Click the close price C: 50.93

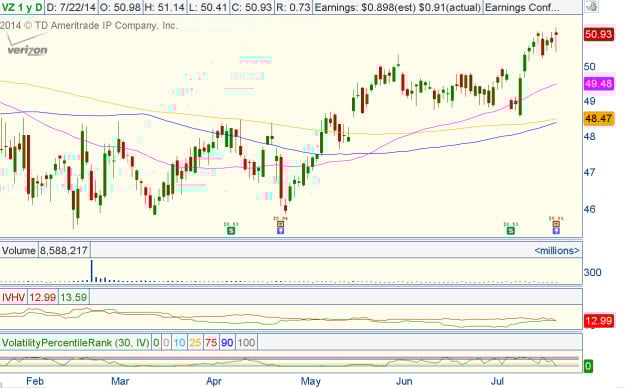point(252,7)
